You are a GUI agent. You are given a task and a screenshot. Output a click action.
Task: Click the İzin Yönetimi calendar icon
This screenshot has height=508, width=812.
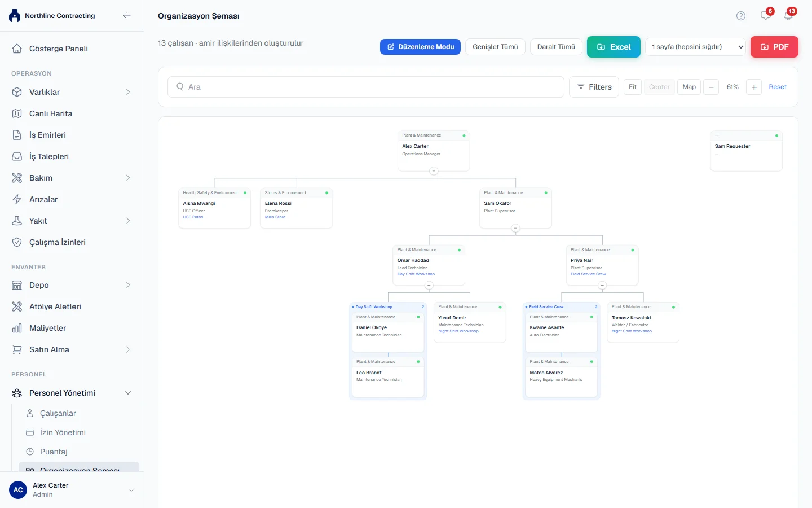click(x=30, y=432)
